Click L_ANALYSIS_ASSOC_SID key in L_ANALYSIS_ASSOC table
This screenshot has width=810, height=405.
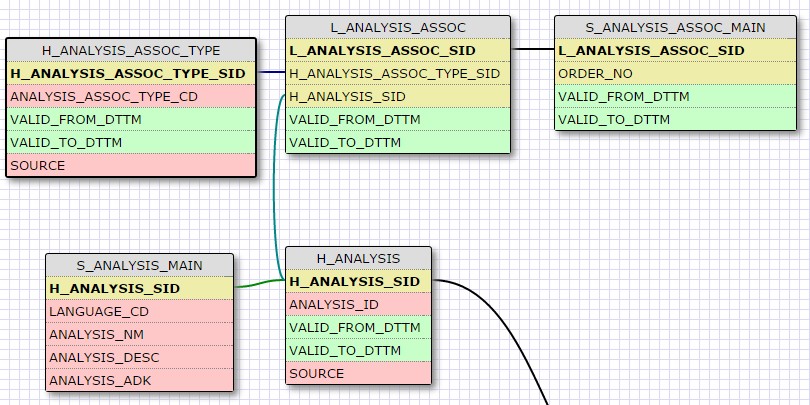[397, 50]
